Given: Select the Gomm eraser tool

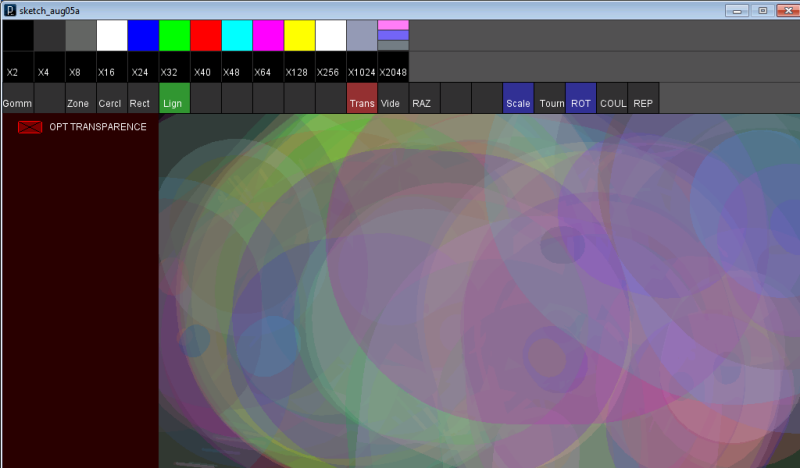Looking at the screenshot, I should tap(18, 98).
